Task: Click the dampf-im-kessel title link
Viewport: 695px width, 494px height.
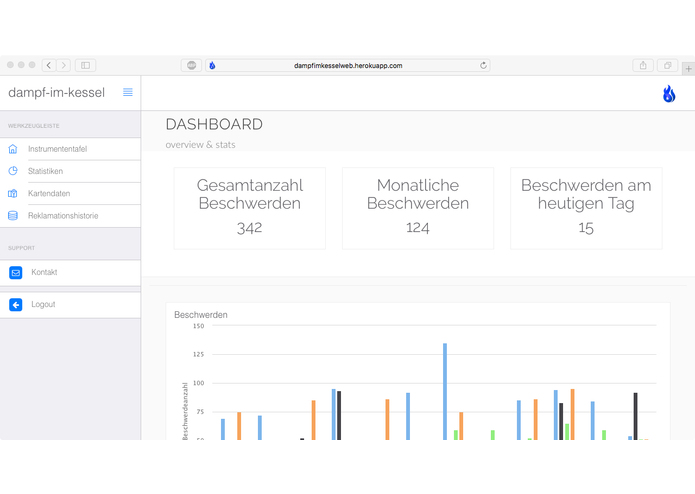Action: coord(56,93)
